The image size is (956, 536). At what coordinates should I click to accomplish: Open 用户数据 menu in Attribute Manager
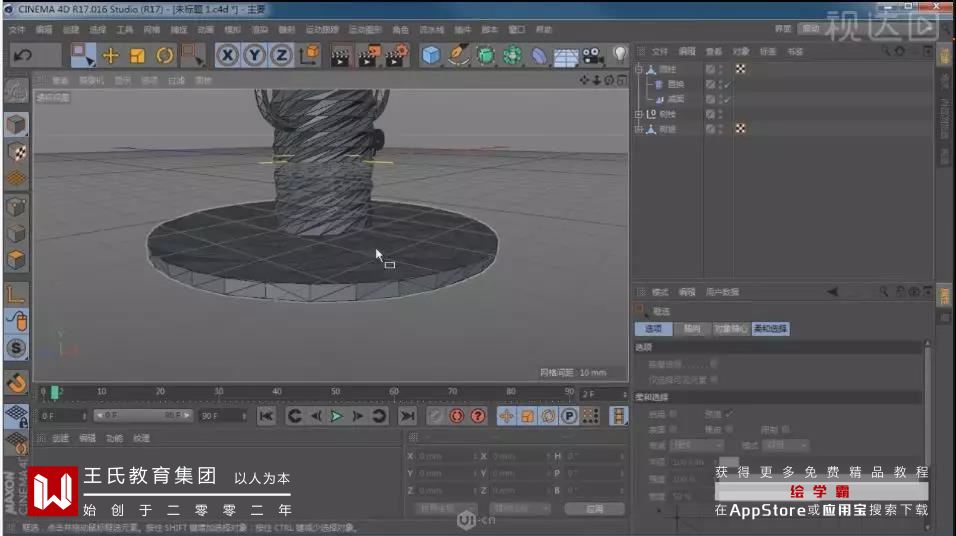(x=722, y=292)
